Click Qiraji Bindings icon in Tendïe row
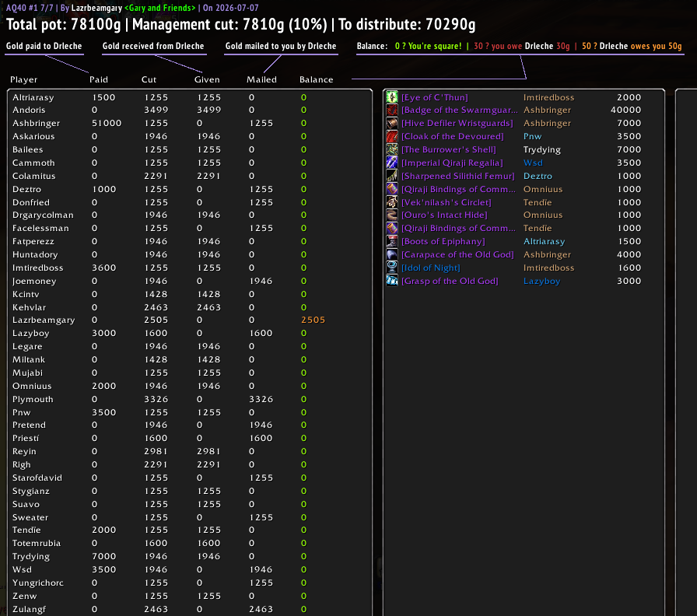 click(391, 228)
